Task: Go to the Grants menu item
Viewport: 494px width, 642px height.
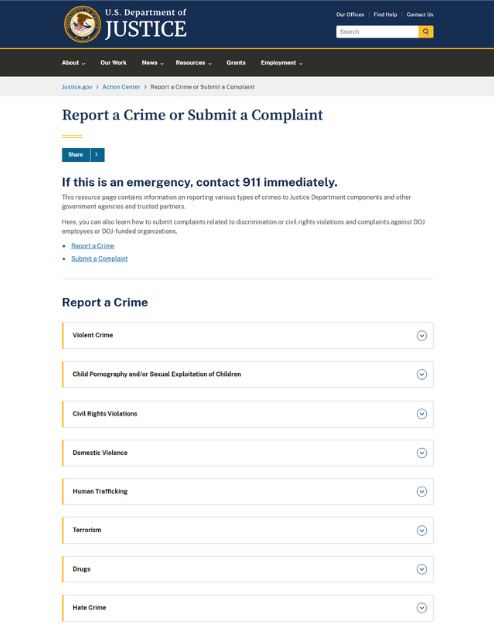Action: (x=236, y=63)
